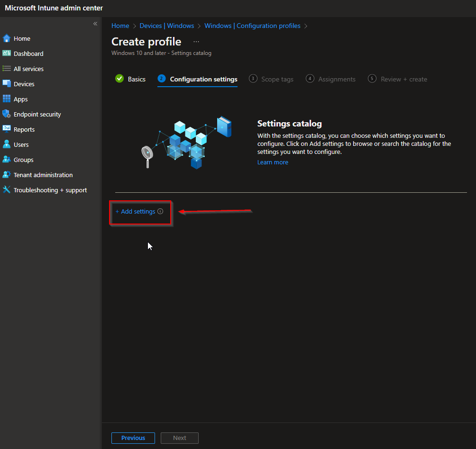Screen dimensions: 476x449
Task: Click the All services list icon
Action: pos(6,69)
